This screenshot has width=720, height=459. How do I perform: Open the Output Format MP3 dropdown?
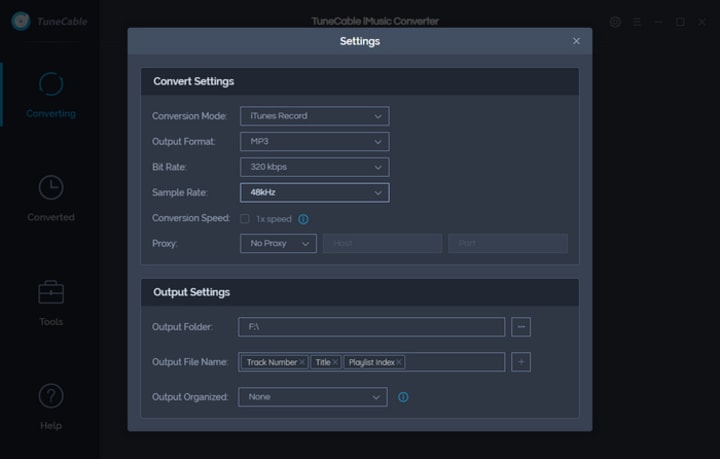(315, 141)
